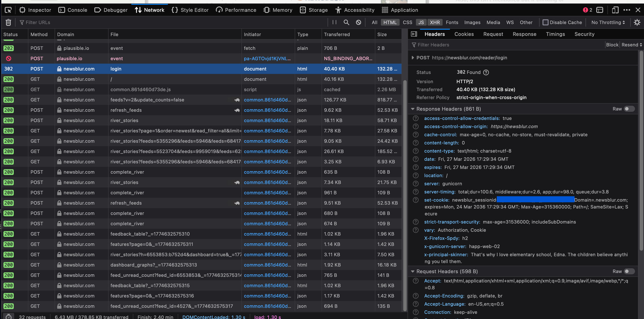The image size is (644, 319).
Task: Switch to the Cookies tab
Action: [464, 34]
